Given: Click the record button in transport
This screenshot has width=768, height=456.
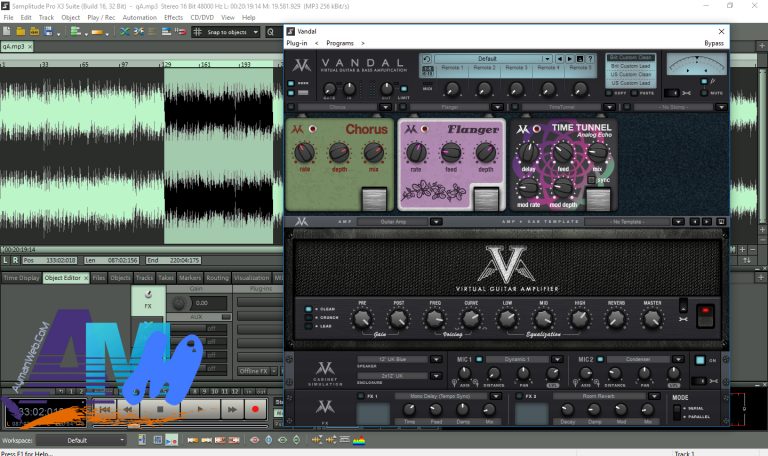Looking at the screenshot, I should (x=256, y=409).
